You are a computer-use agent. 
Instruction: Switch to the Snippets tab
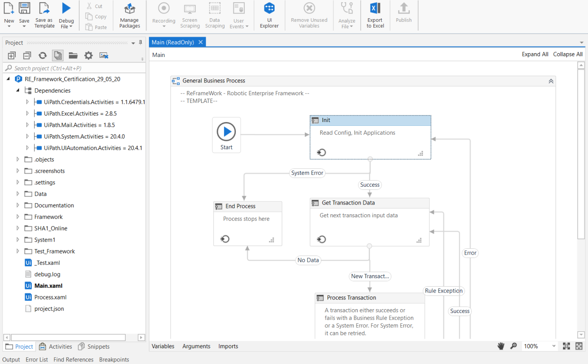[93, 347]
